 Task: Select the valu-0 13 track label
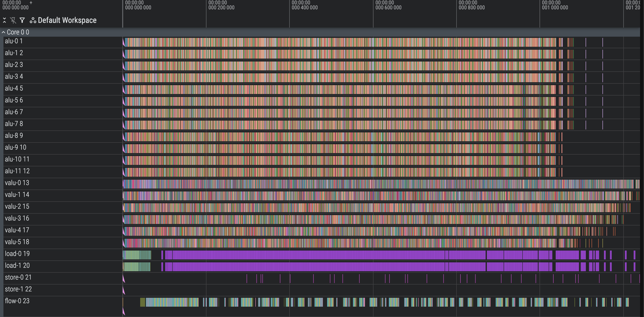pos(17,183)
